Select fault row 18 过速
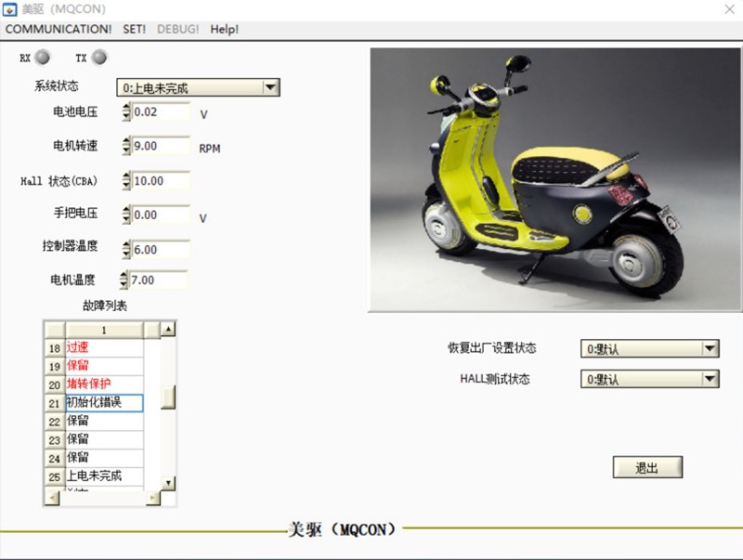743x560 pixels. [x=104, y=347]
